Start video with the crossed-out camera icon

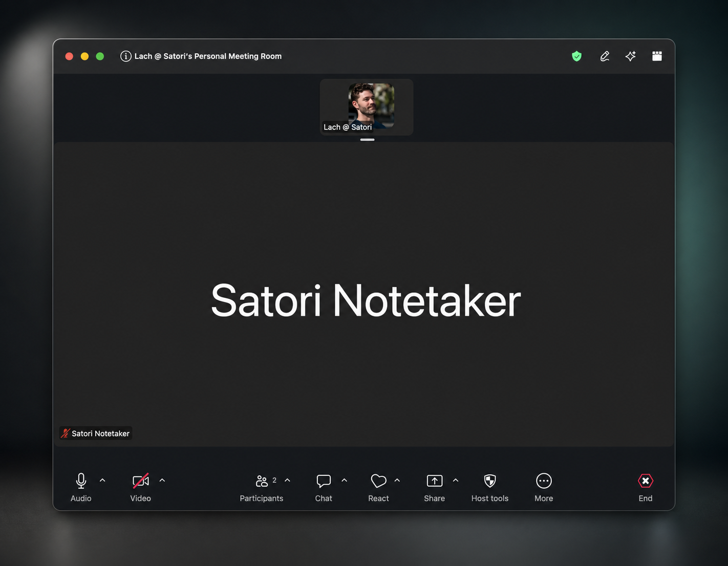[141, 481]
